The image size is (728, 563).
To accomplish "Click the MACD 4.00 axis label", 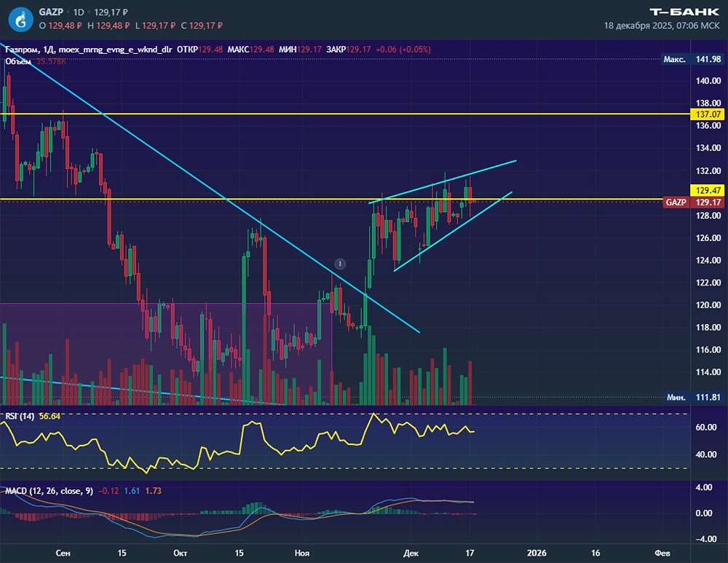I will click(704, 487).
